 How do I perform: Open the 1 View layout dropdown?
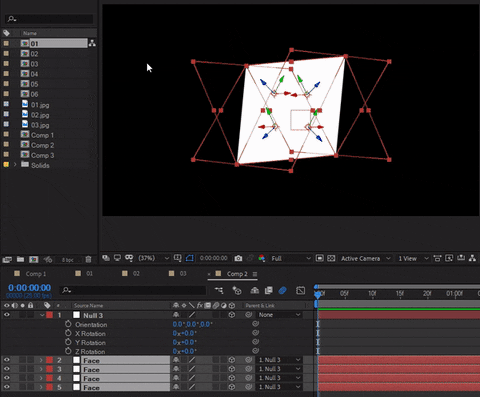pyautogui.click(x=413, y=258)
